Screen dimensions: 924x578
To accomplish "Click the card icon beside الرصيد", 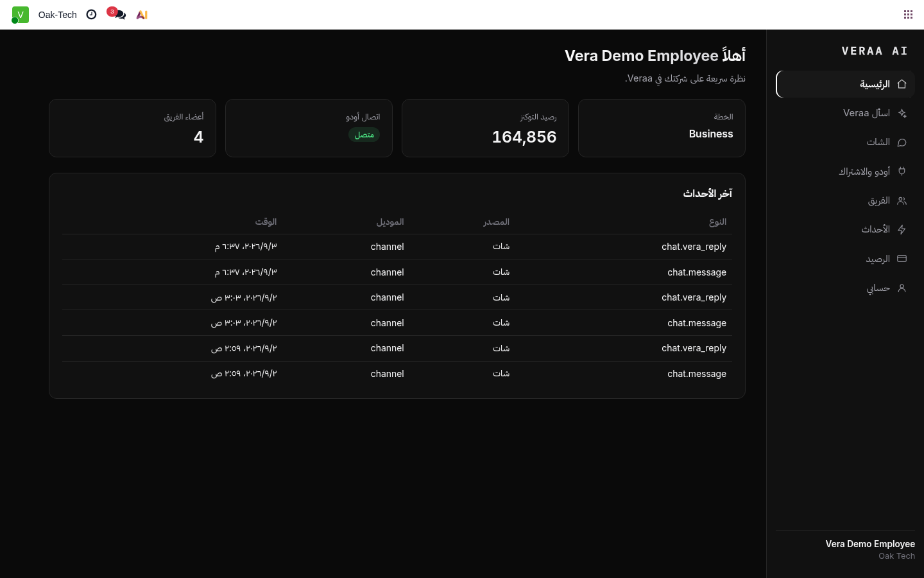I will 902,259.
